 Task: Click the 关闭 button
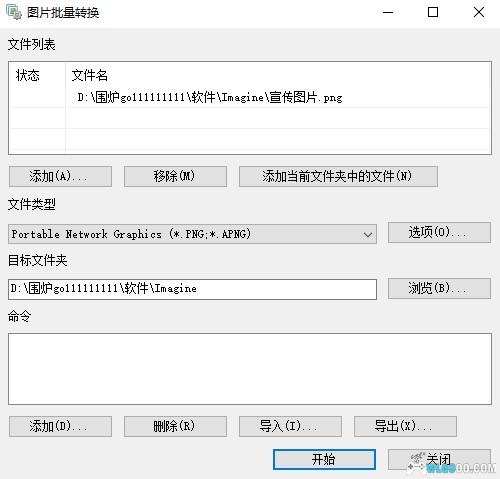click(x=439, y=460)
